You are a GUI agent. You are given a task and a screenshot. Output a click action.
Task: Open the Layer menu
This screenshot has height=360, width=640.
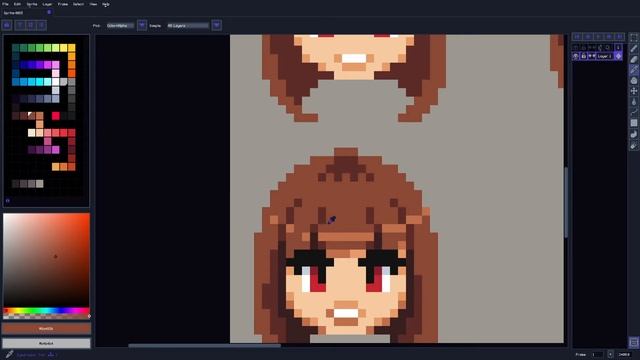pyautogui.click(x=47, y=4)
